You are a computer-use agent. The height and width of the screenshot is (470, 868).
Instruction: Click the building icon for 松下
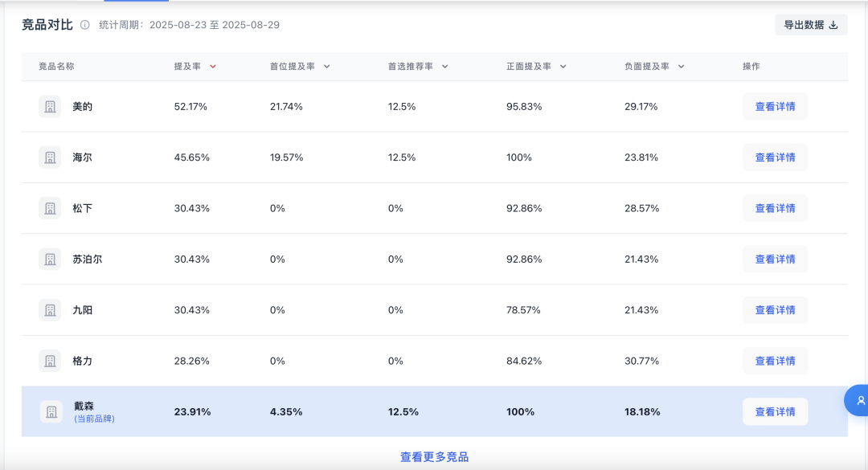50,208
